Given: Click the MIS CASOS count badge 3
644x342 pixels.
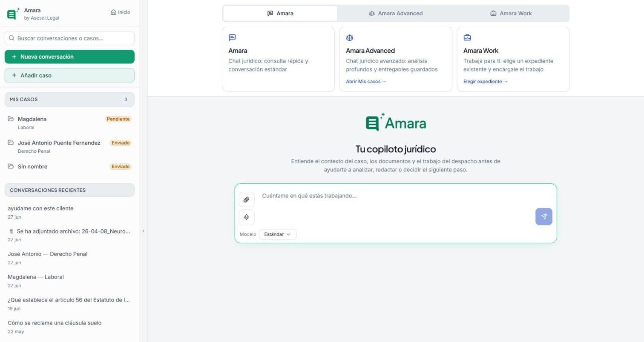Looking at the screenshot, I should [x=126, y=100].
